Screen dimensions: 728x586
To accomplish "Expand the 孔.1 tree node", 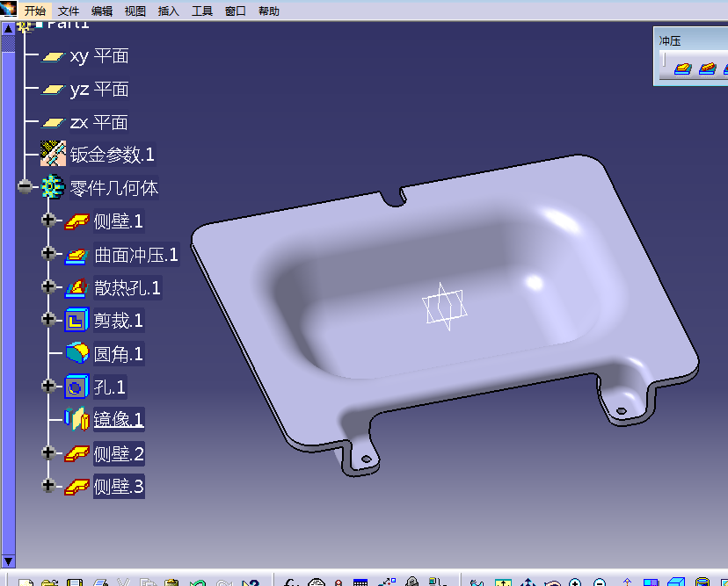I will click(48, 387).
